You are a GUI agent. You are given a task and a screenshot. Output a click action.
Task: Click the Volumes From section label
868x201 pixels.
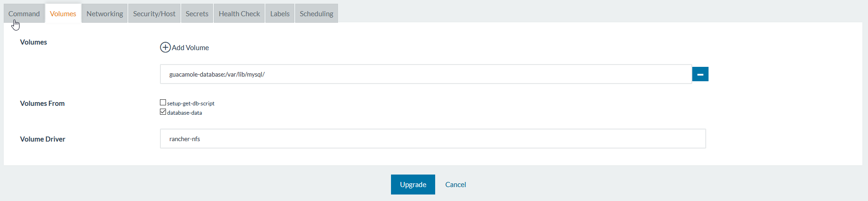coord(42,104)
